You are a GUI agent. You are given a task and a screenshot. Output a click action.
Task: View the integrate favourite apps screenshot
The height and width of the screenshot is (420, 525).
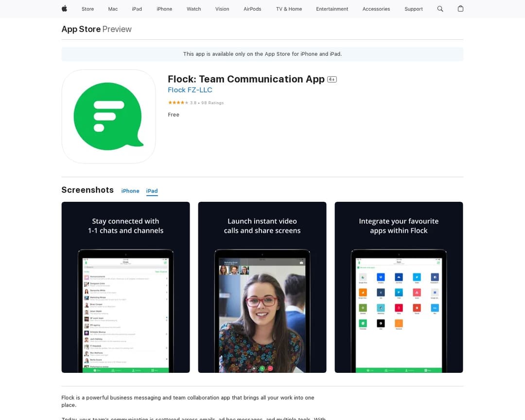pos(399,287)
